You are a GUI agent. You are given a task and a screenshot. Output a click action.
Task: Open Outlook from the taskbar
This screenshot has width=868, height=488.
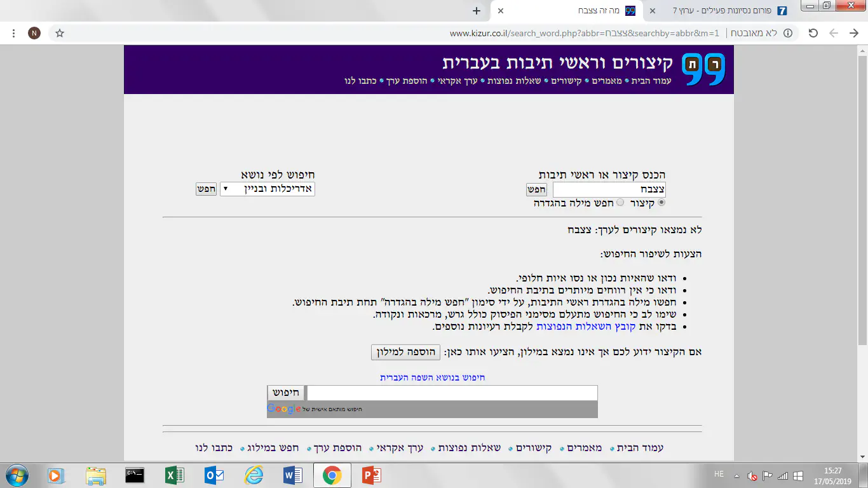(x=214, y=475)
